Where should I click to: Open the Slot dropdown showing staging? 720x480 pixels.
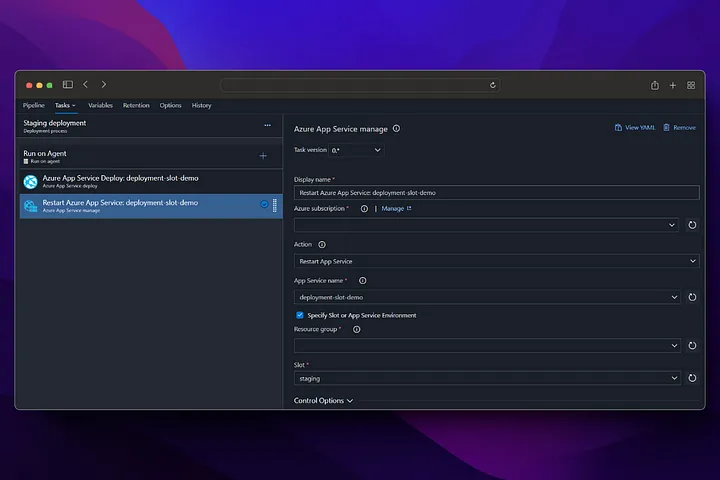tap(487, 378)
